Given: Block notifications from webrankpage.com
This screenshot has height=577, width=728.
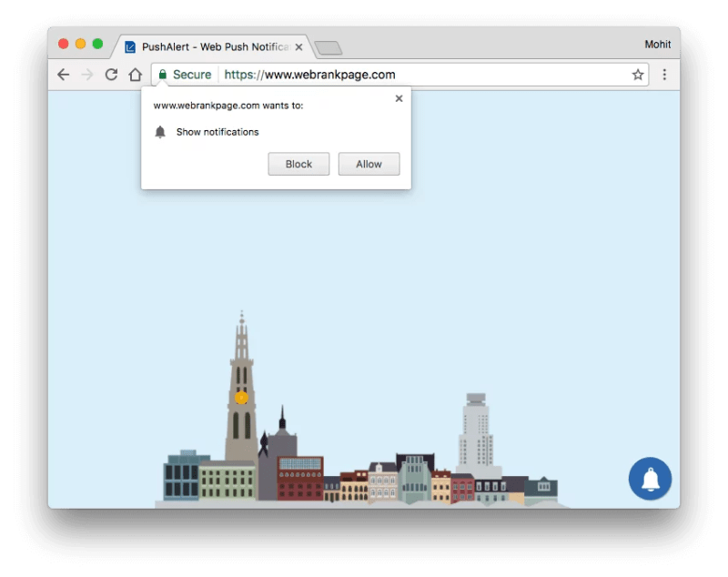Looking at the screenshot, I should pyautogui.click(x=298, y=164).
